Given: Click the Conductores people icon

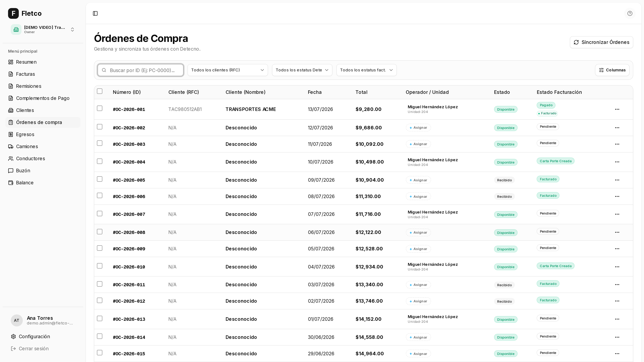Looking at the screenshot, I should (11, 159).
